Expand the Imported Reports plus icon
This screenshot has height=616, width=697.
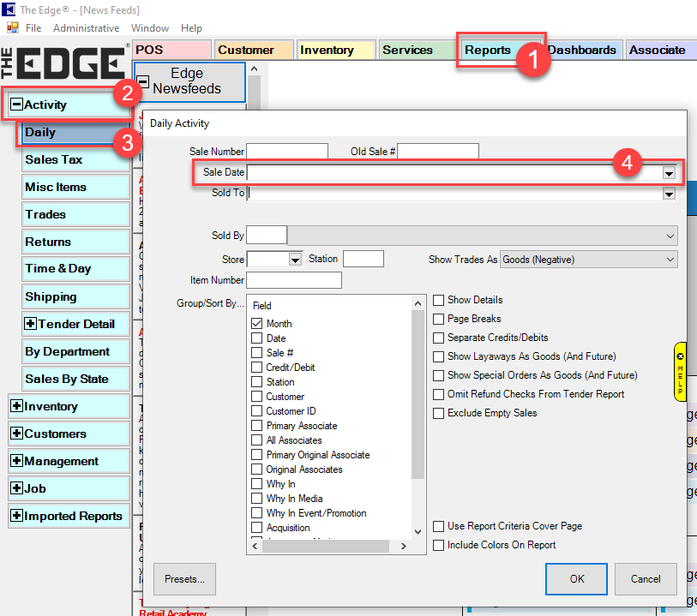click(16, 516)
